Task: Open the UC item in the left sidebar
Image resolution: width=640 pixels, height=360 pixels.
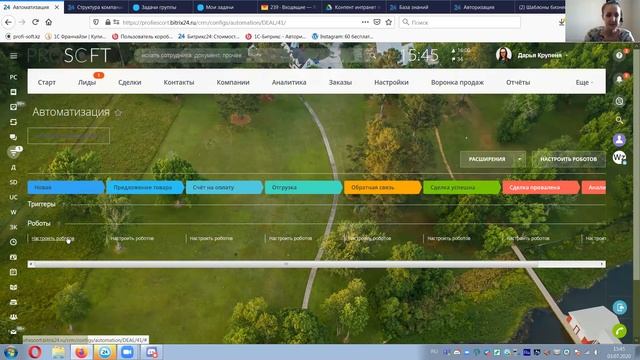Action: (x=13, y=197)
